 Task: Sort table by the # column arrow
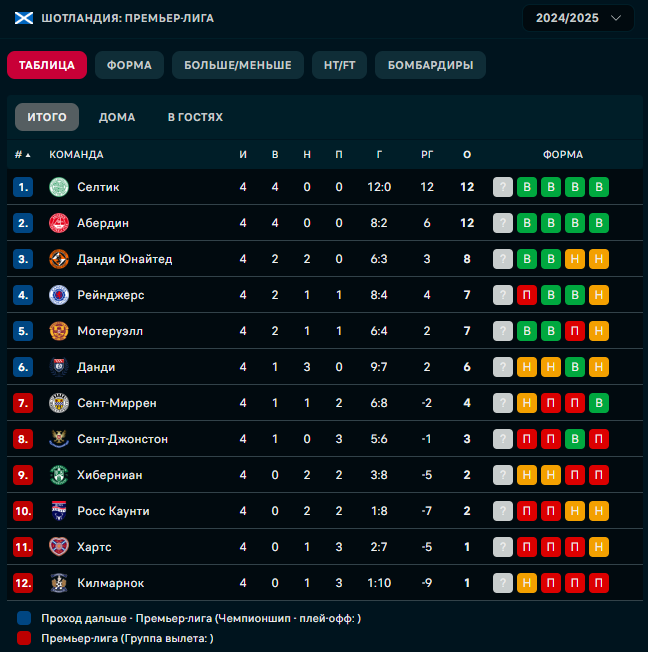[28, 155]
